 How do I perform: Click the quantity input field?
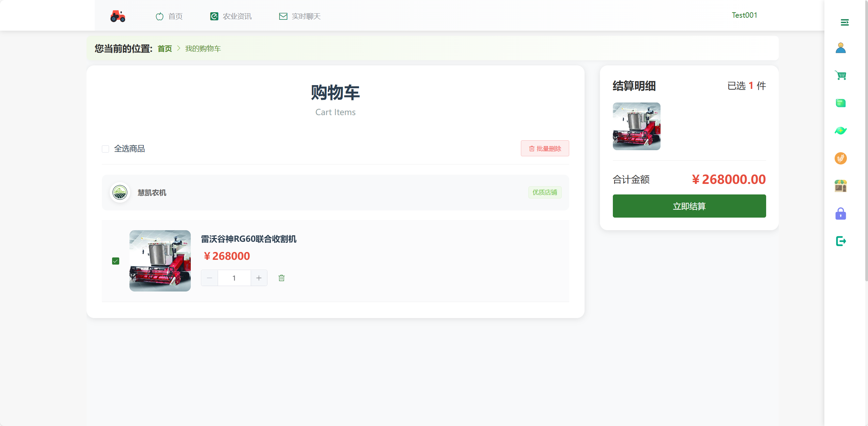pos(234,278)
